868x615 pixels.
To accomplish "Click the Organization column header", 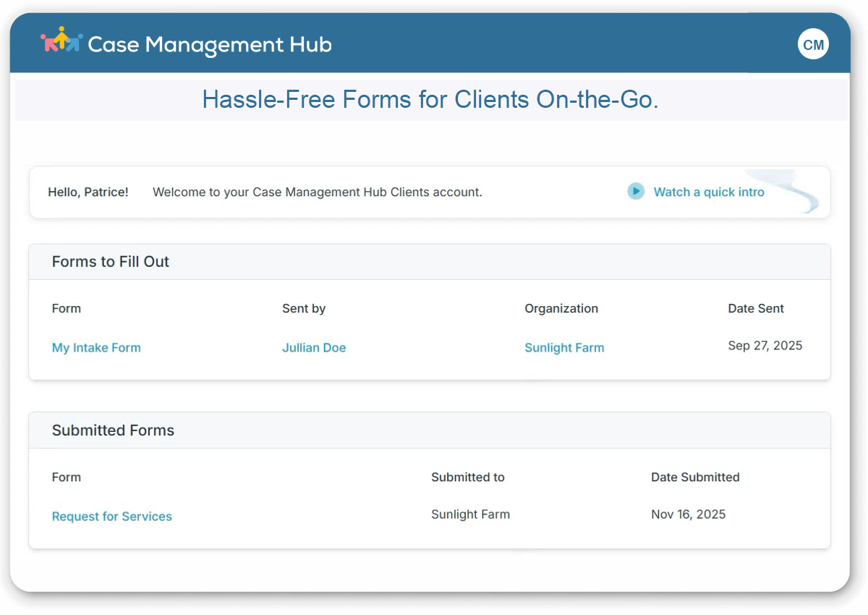I will pos(561,308).
